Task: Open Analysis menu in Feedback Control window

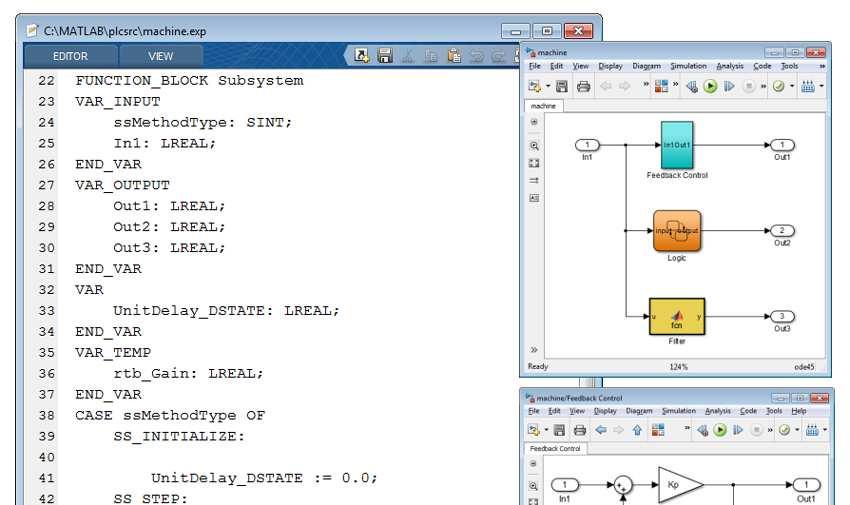Action: tap(718, 411)
